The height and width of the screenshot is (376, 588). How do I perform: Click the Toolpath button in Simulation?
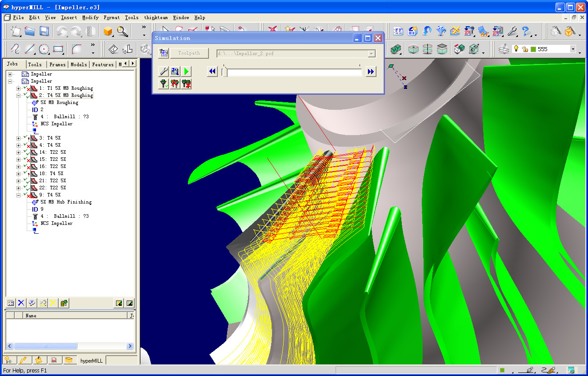point(189,53)
